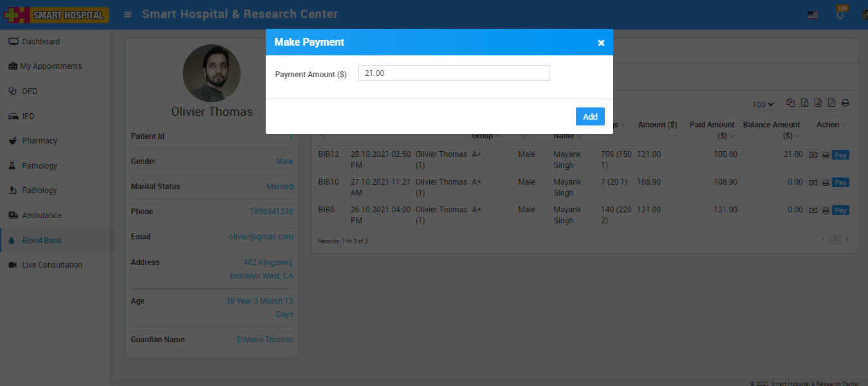Close the Make Payment dialog

(x=601, y=42)
